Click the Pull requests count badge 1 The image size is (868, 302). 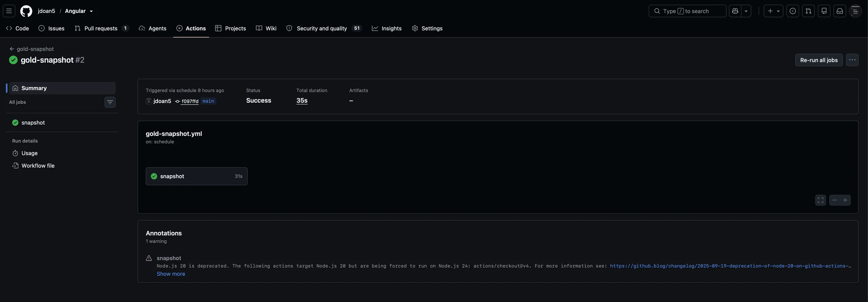click(x=125, y=28)
